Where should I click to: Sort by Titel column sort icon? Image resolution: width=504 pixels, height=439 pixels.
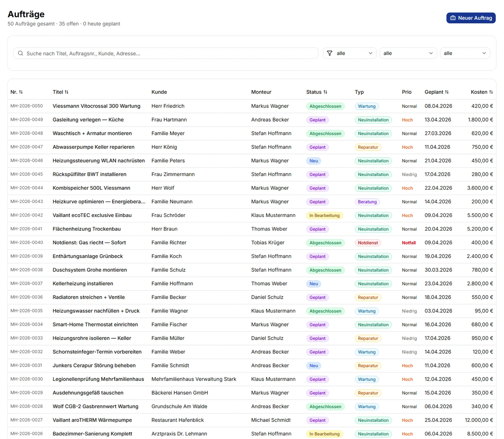67,92
